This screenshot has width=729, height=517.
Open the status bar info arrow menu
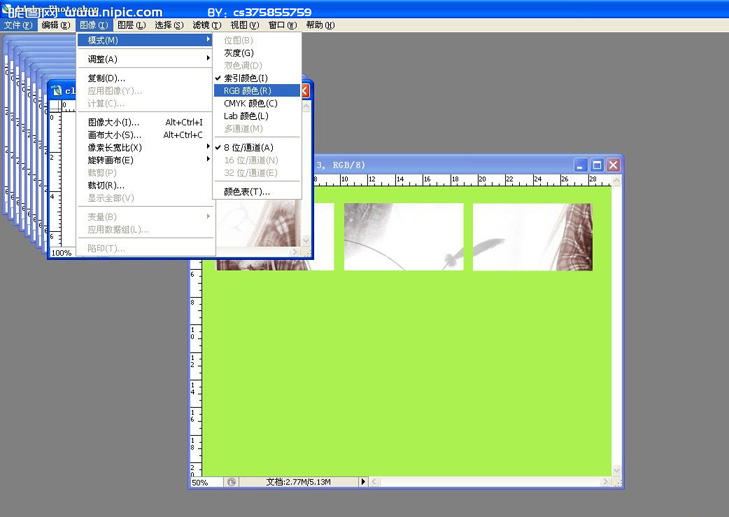364,482
